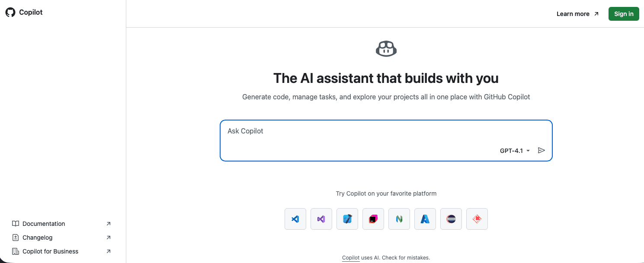Image resolution: width=644 pixels, height=263 pixels.
Task: Click the Azure platform icon
Action: (425, 219)
